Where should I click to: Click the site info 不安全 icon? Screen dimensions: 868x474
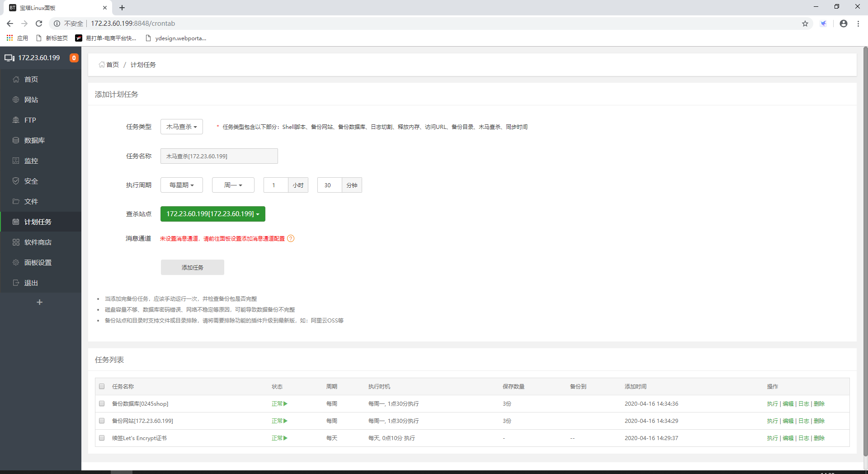(57, 24)
